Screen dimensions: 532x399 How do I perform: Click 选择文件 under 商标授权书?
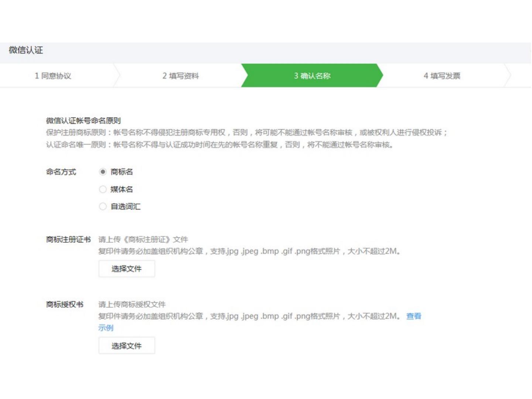[x=126, y=346]
